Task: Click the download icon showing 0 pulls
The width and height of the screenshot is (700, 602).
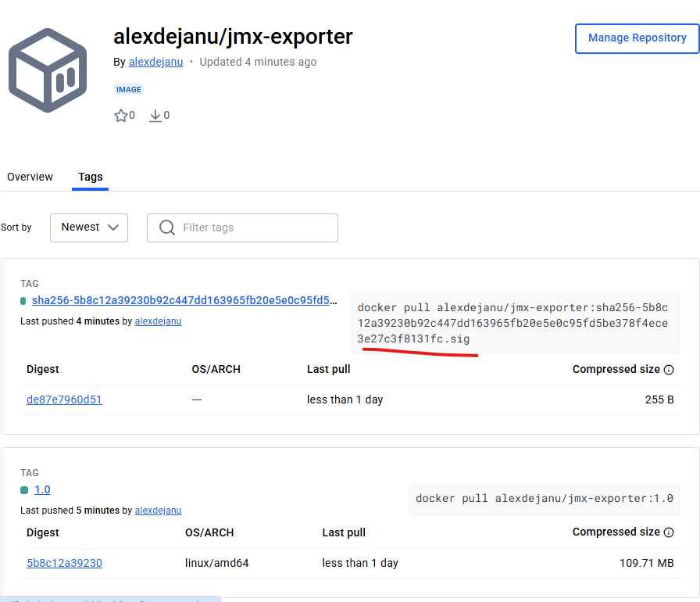Action: click(x=155, y=116)
